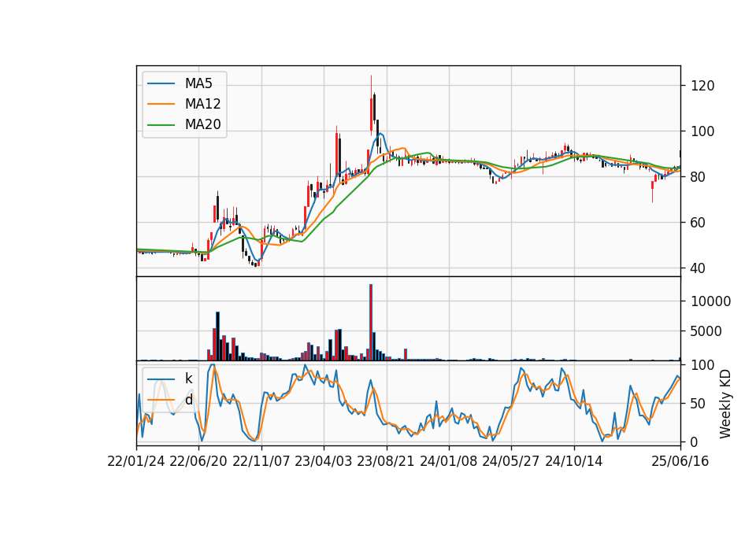
Task: Click the k legend label in KD panel
Action: [x=188, y=379]
